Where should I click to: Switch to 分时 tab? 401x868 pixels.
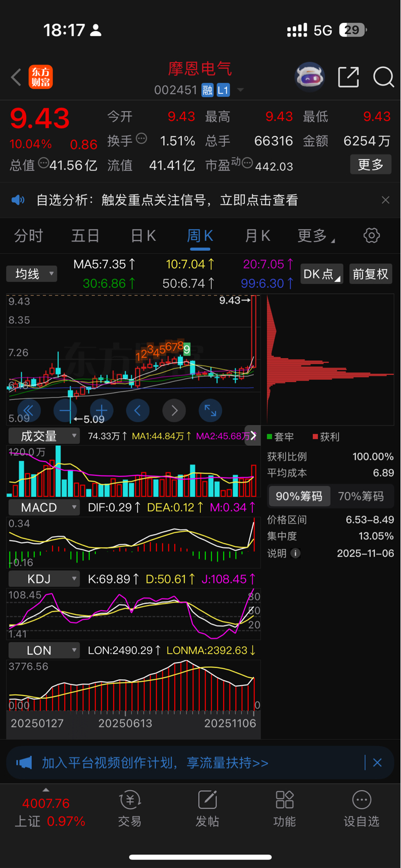click(x=28, y=236)
